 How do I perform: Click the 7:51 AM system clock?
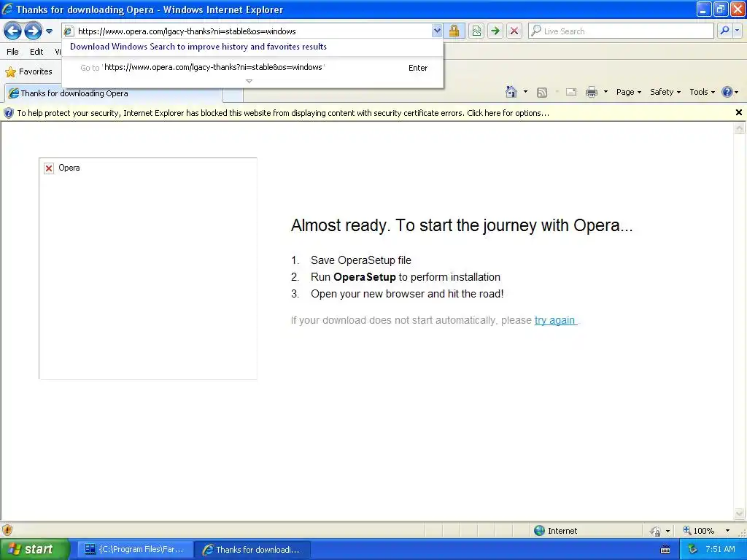click(x=720, y=550)
